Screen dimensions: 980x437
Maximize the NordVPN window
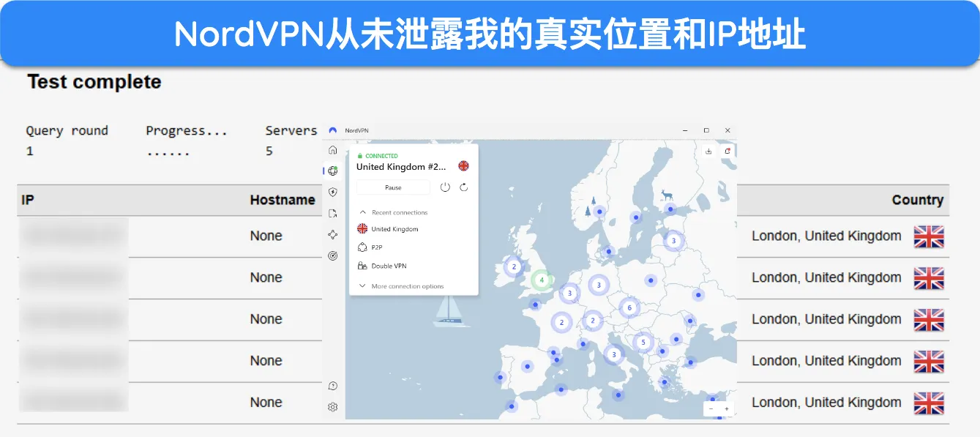(706, 130)
